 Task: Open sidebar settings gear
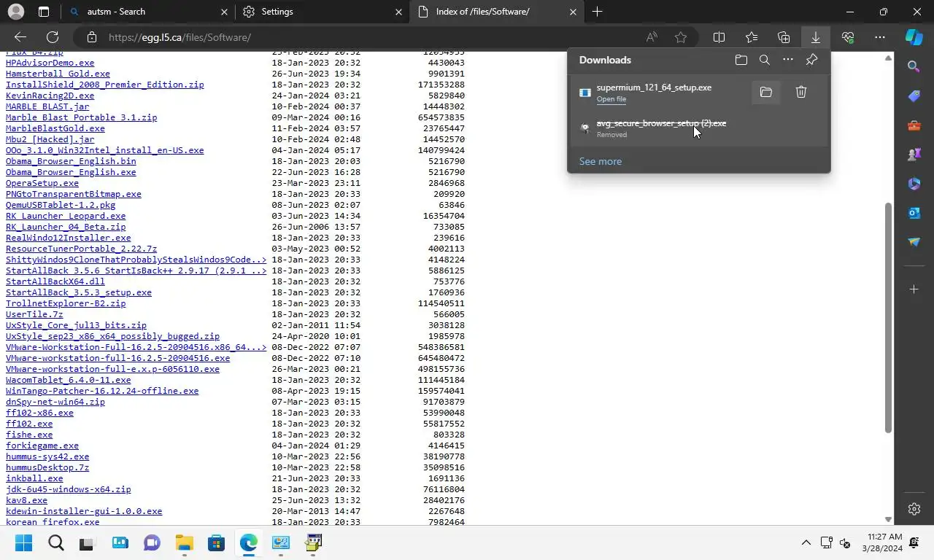click(914, 509)
